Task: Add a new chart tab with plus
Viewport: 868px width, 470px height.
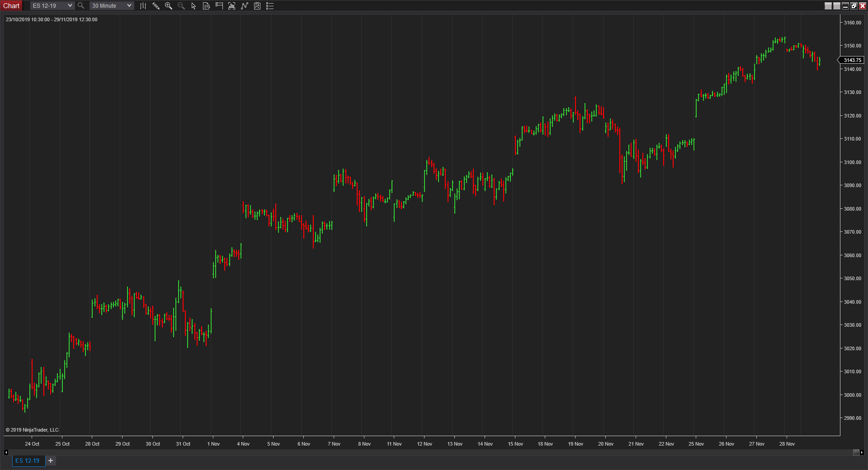Action: tap(51, 461)
